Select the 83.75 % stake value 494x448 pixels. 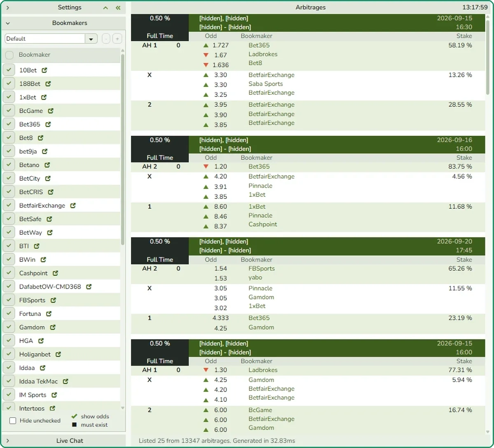pyautogui.click(x=460, y=166)
